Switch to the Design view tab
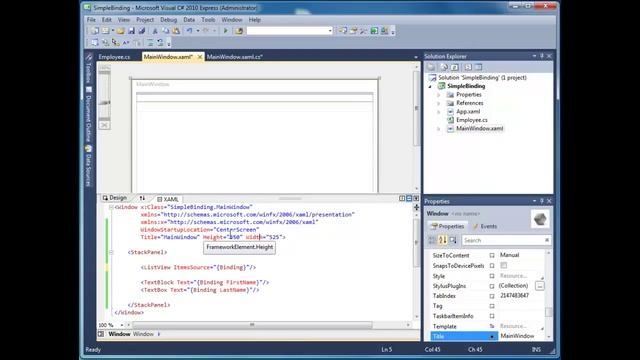 click(115, 198)
